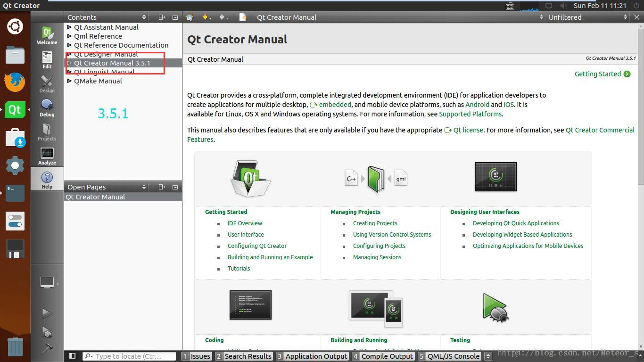The image size is (644, 362).
Task: Open Ubuntu Software installer in dock
Action: tap(15, 138)
